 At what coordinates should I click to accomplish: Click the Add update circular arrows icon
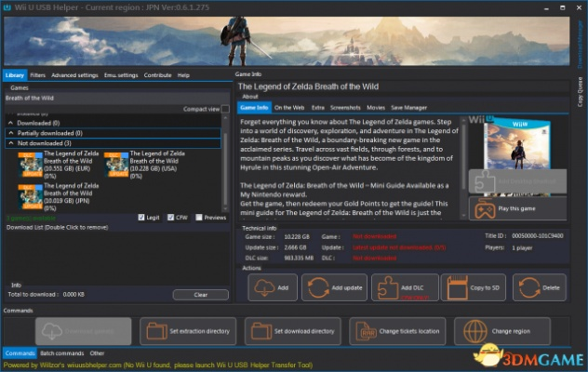[318, 287]
